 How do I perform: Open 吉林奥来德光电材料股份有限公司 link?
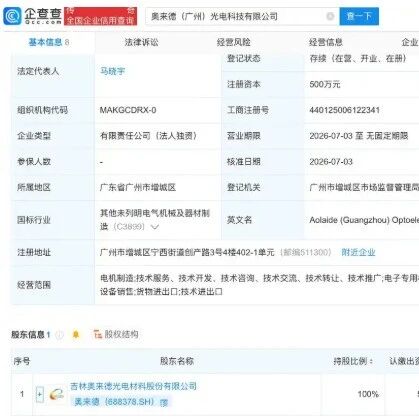pos(133,386)
